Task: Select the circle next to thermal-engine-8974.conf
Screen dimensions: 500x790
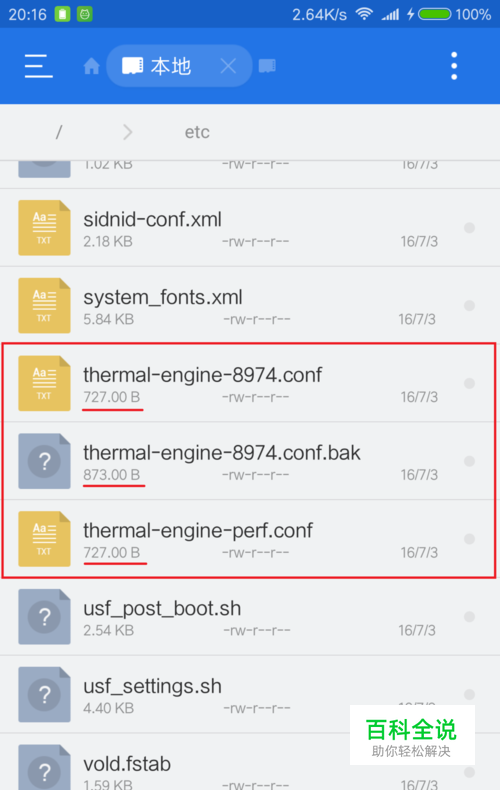Action: click(469, 383)
